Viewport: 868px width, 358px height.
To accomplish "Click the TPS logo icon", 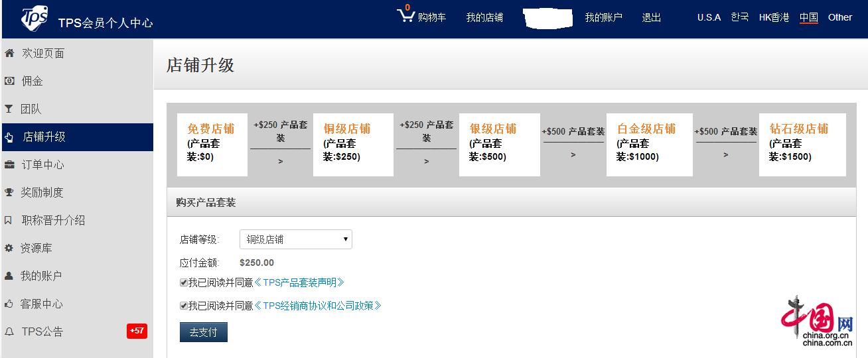I will click(x=34, y=19).
